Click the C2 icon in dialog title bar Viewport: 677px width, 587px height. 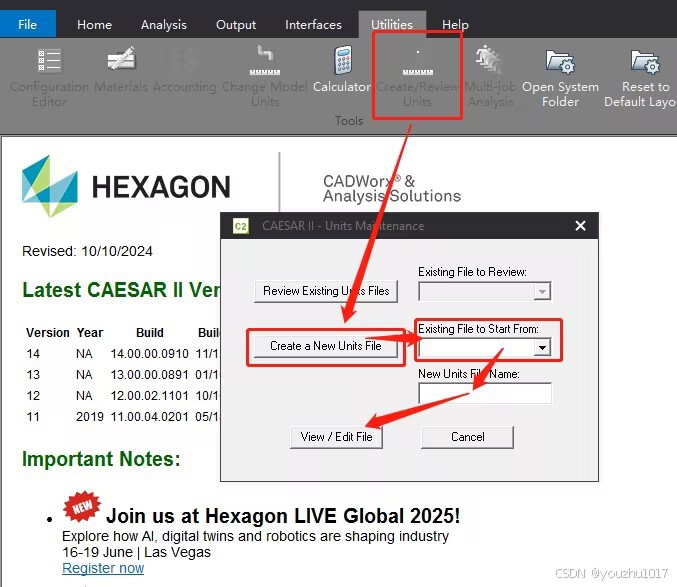tap(241, 226)
